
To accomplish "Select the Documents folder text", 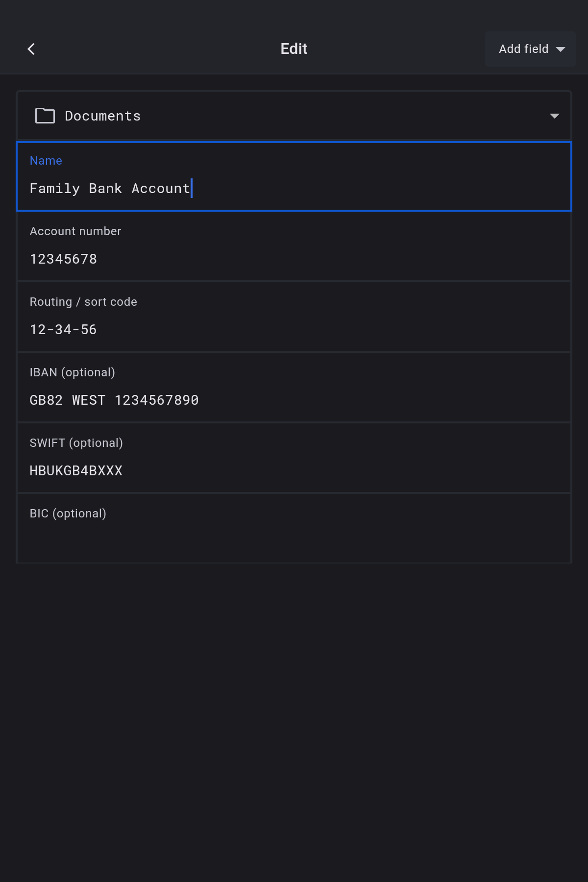I will point(102,116).
